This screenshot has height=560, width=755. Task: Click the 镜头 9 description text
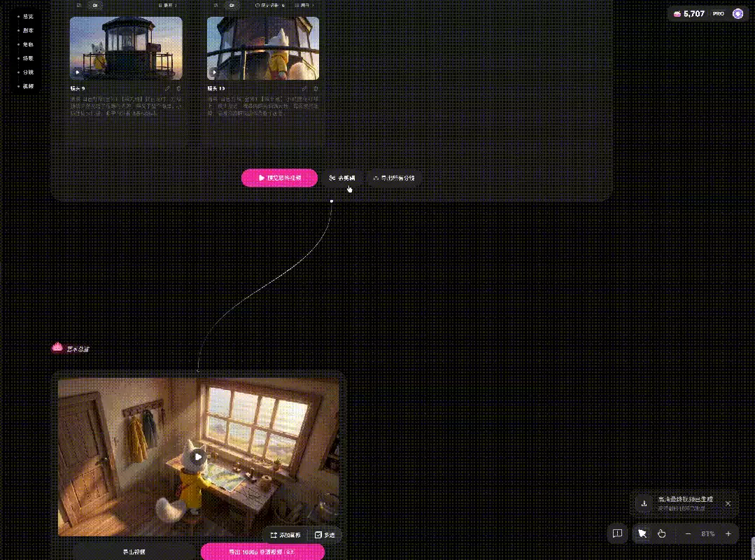pos(126,106)
